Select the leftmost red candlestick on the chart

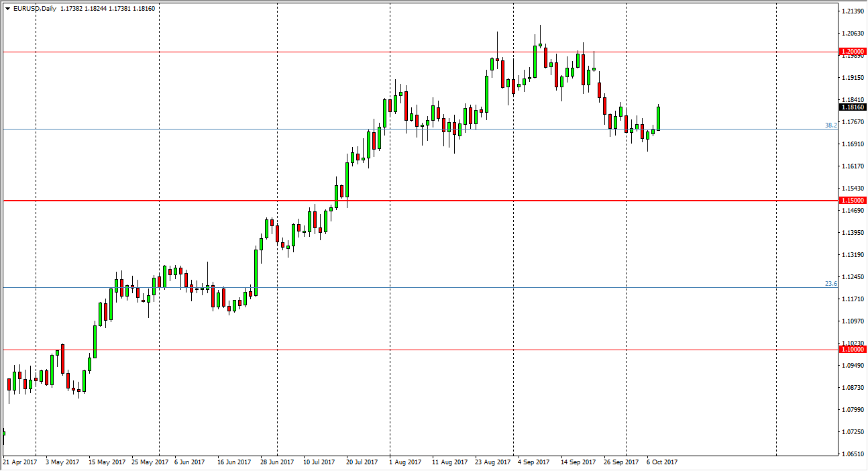click(x=9, y=384)
